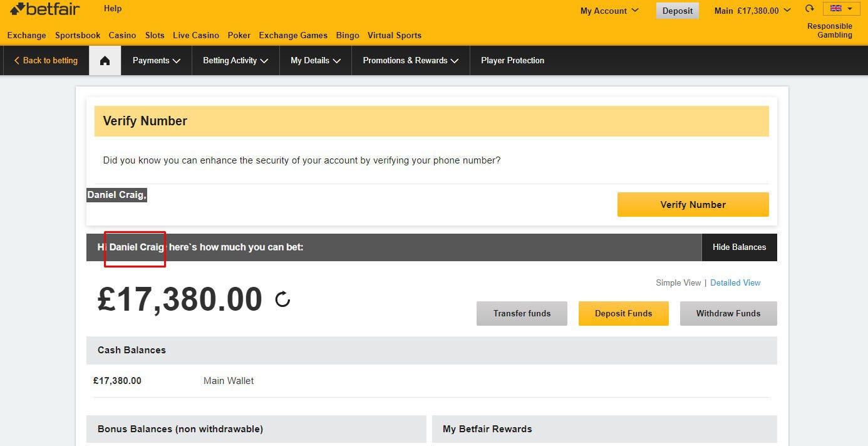
Task: Open the Home icon in the account navigation
Action: (x=104, y=60)
